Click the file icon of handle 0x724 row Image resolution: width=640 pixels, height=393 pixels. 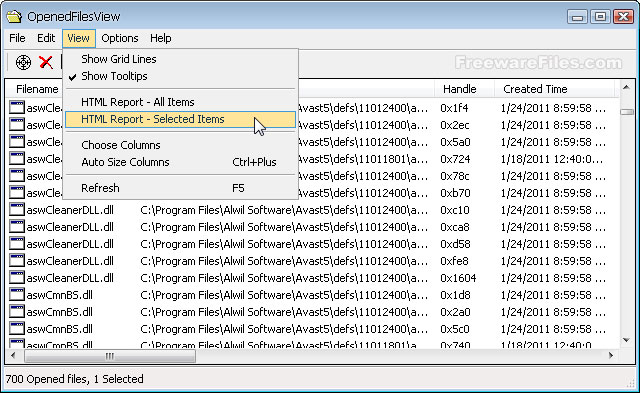tap(17, 159)
